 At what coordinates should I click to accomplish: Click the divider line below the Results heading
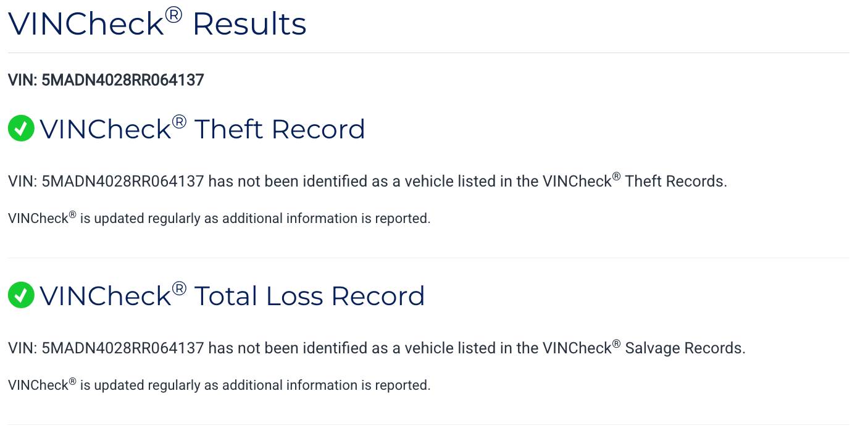point(428,53)
